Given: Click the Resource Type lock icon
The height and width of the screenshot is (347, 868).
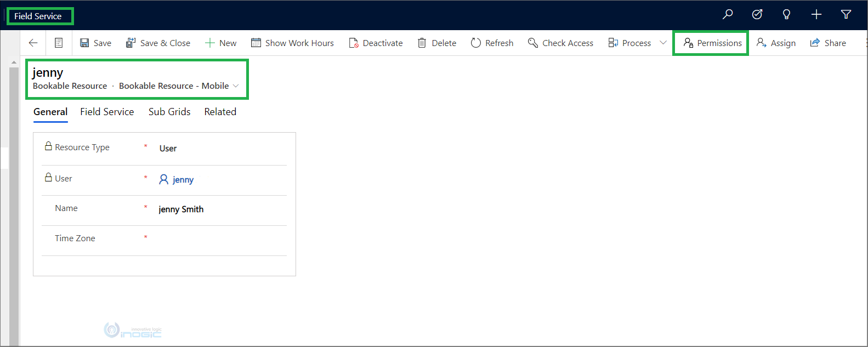Looking at the screenshot, I should click(48, 146).
